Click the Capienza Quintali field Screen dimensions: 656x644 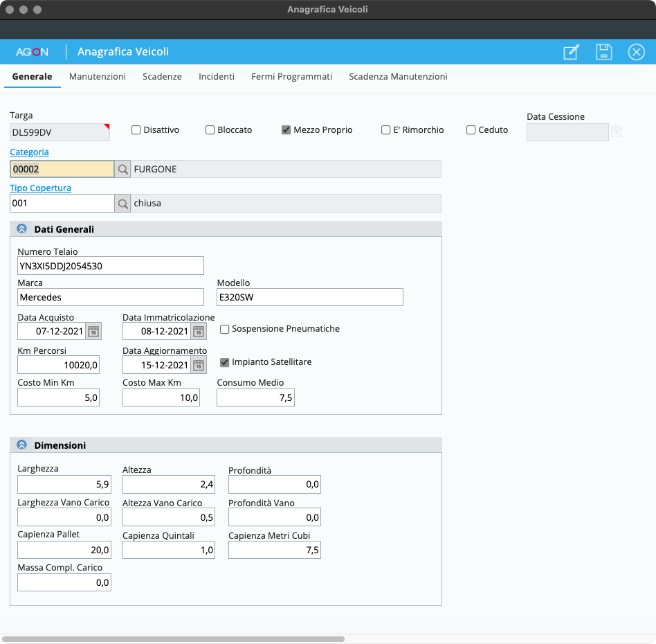(169, 550)
